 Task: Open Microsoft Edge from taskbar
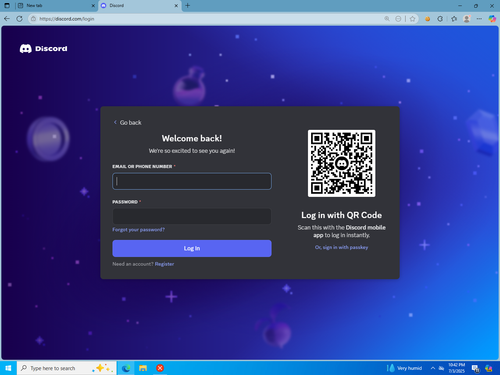(126, 368)
